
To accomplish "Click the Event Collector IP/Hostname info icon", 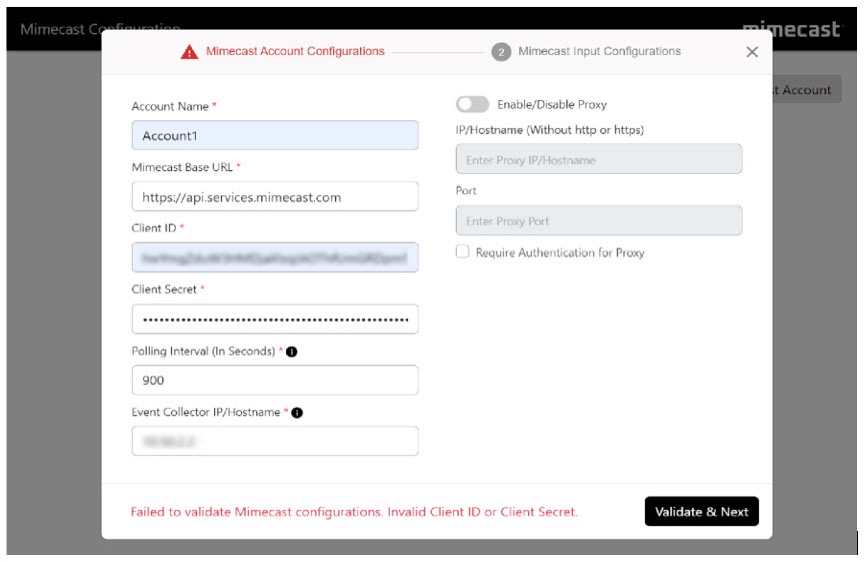I will pyautogui.click(x=297, y=412).
